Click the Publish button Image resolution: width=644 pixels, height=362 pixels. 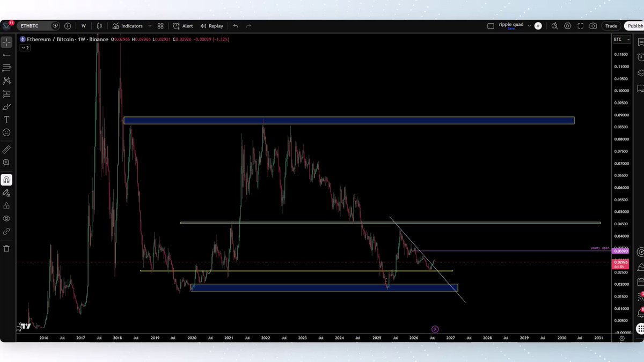click(634, 26)
